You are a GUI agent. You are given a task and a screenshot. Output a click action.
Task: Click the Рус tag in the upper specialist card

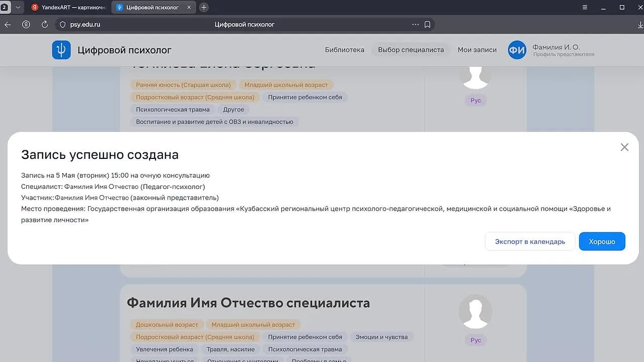tap(476, 101)
